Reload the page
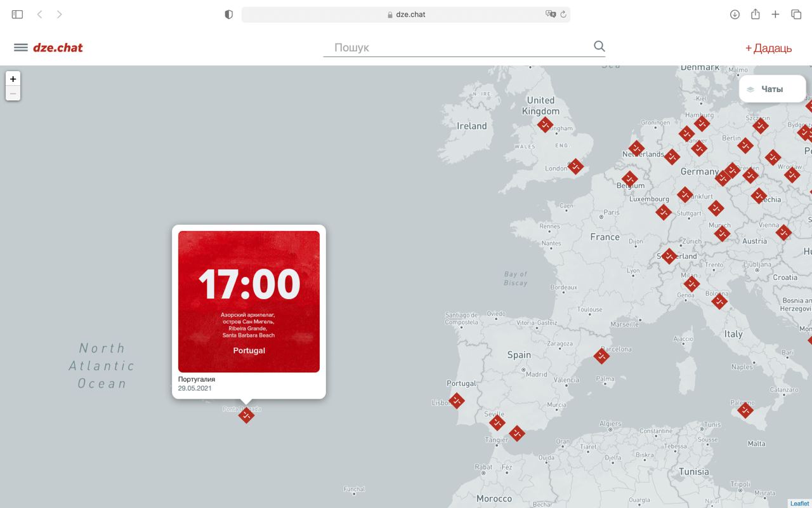 point(563,14)
